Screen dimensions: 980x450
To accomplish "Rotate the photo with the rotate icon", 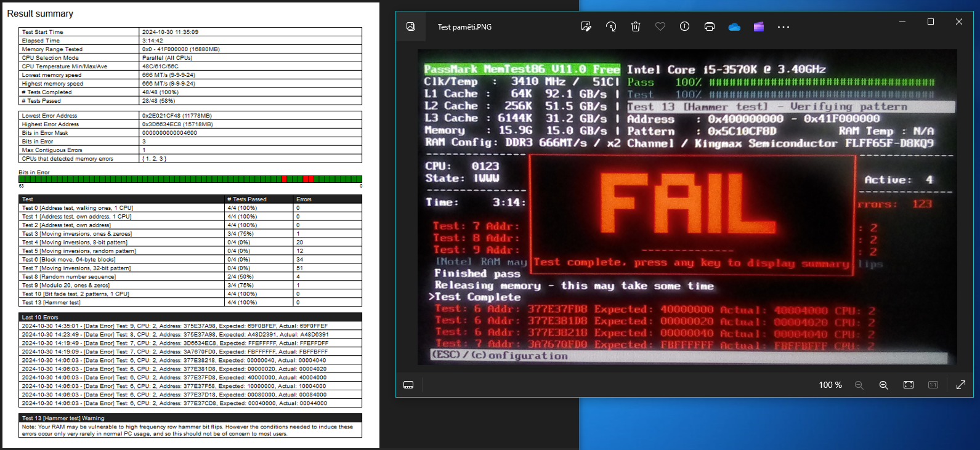I will [x=611, y=26].
